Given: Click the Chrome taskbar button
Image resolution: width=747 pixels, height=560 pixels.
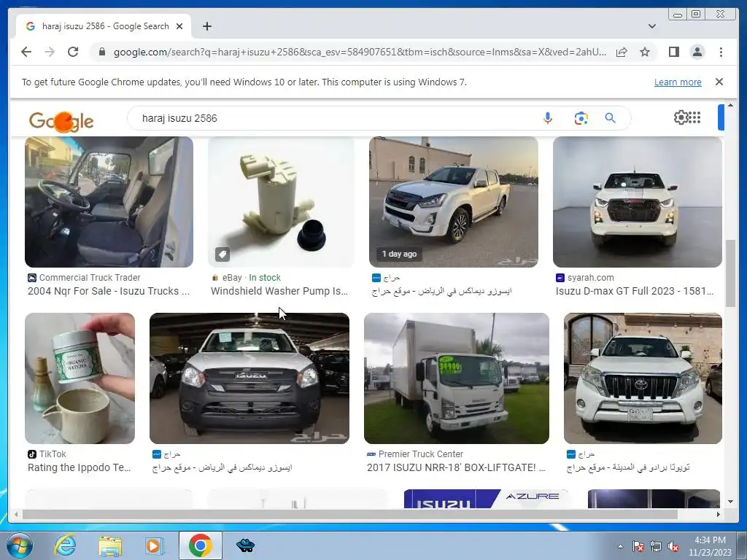Looking at the screenshot, I should 200,545.
